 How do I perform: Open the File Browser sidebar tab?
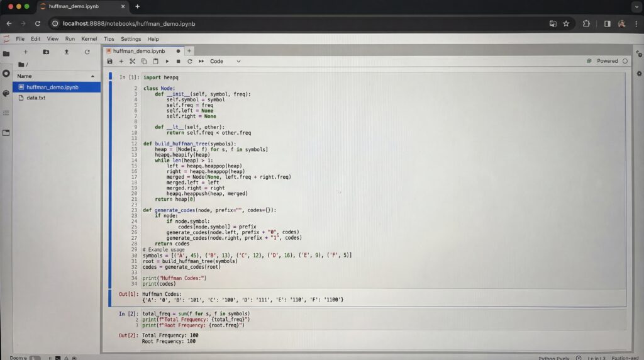click(x=6, y=54)
